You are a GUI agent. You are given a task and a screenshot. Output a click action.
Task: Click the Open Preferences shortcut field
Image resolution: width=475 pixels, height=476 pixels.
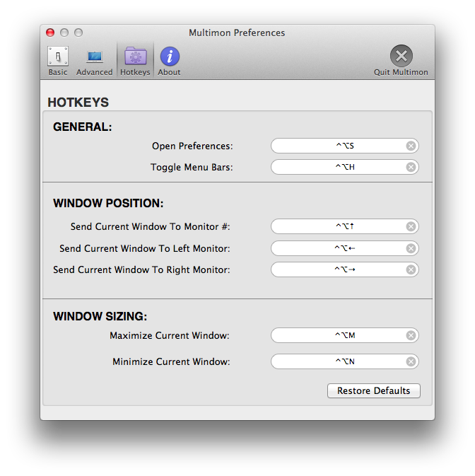click(x=344, y=146)
